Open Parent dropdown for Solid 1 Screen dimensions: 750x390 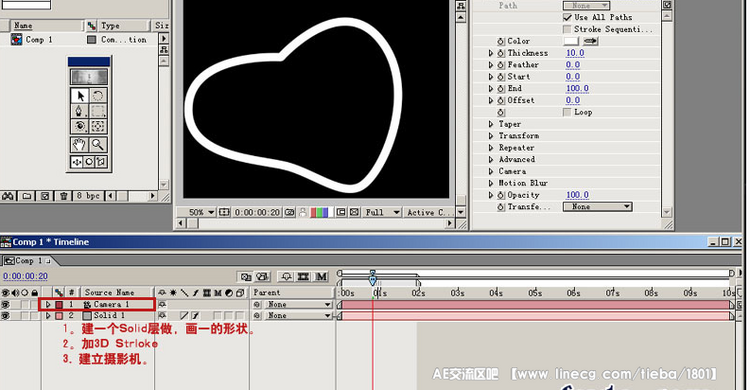pos(298,316)
